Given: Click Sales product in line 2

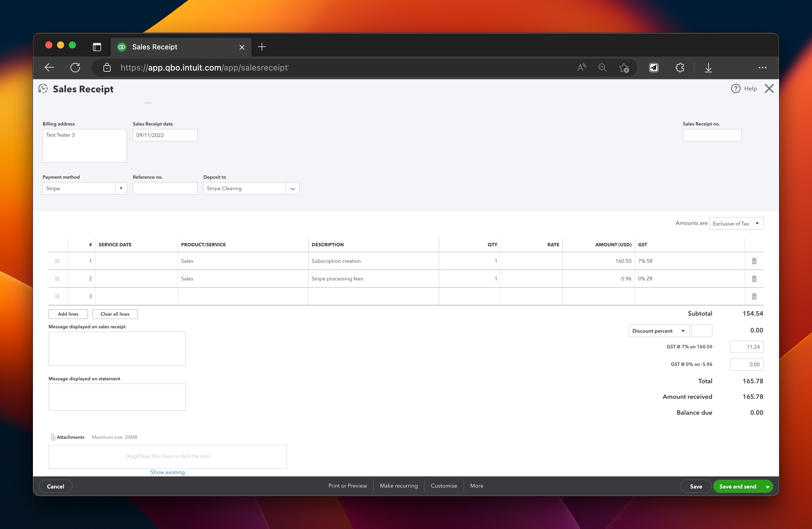Looking at the screenshot, I should [243, 279].
